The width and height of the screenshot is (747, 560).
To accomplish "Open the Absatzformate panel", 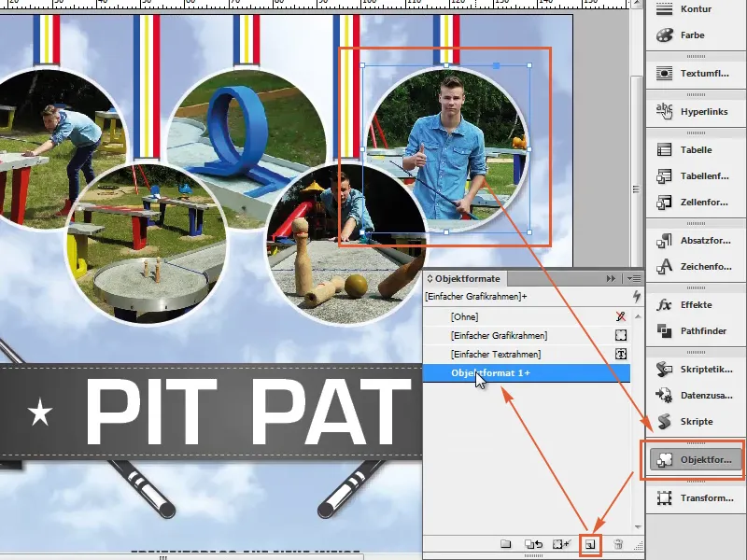I will (x=695, y=241).
